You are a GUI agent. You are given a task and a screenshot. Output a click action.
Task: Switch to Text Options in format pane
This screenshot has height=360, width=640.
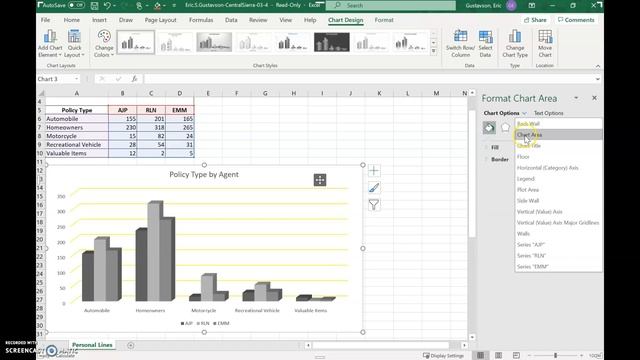[x=548, y=113]
